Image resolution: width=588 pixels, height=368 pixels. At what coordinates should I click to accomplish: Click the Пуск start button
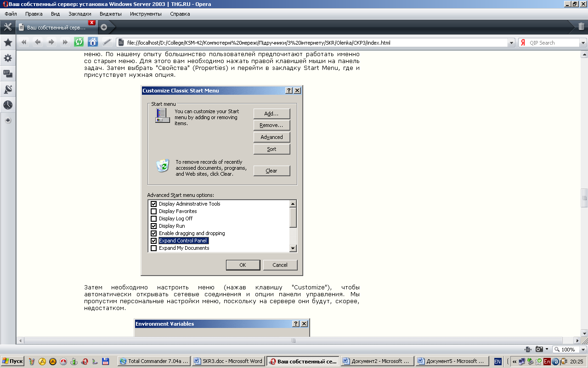[x=12, y=361]
